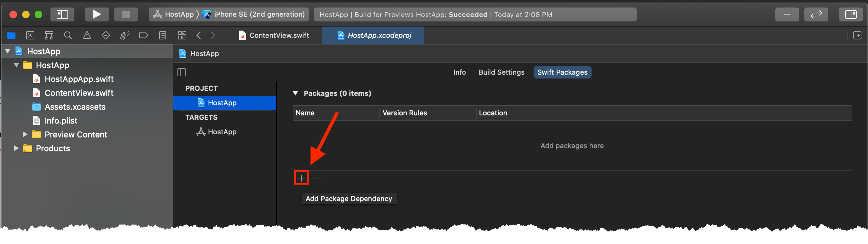Viewport: 868px width, 244px height.
Task: Select HostApp under PROJECT
Action: (225, 103)
